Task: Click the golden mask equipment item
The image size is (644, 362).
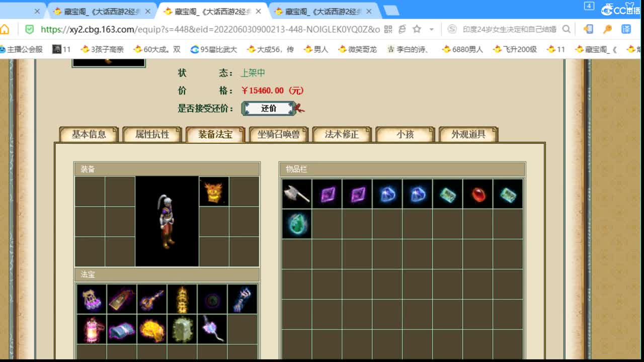Action: (214, 191)
